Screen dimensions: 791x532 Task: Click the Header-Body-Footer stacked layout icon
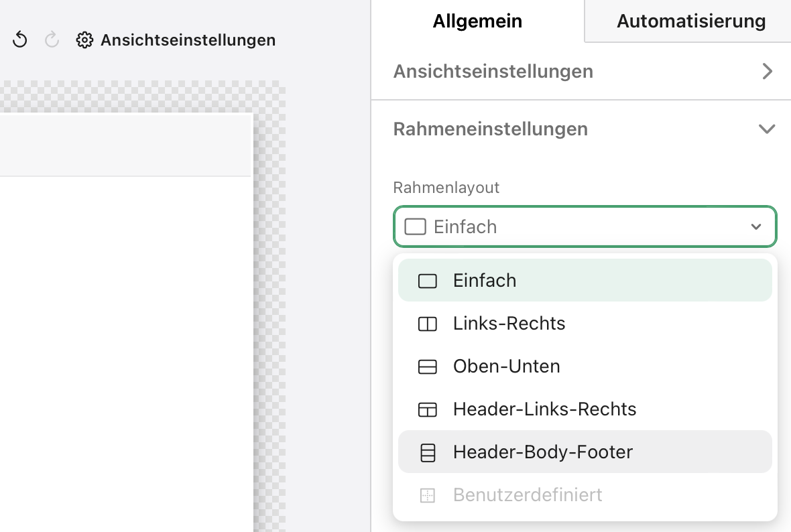tap(427, 452)
